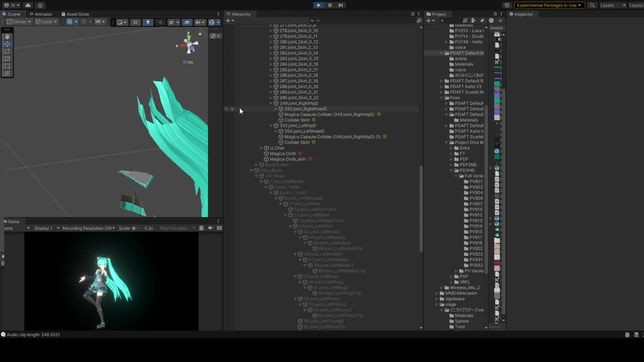Viewport: 644px width, 362px height.
Task: Open Experimental Packages In Use dropdown
Action: point(548,5)
